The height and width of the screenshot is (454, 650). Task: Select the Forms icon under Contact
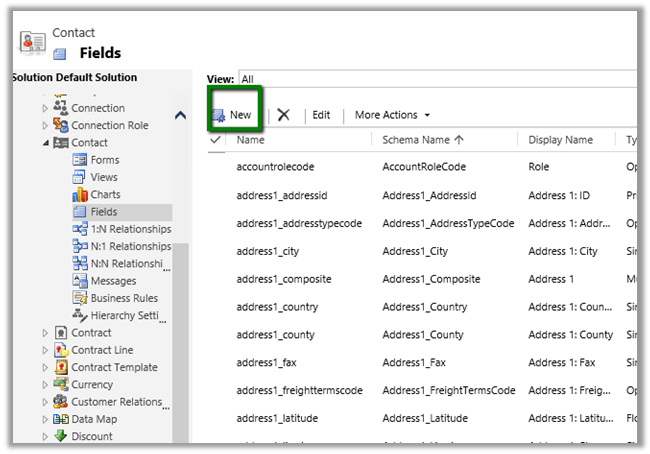click(x=81, y=160)
